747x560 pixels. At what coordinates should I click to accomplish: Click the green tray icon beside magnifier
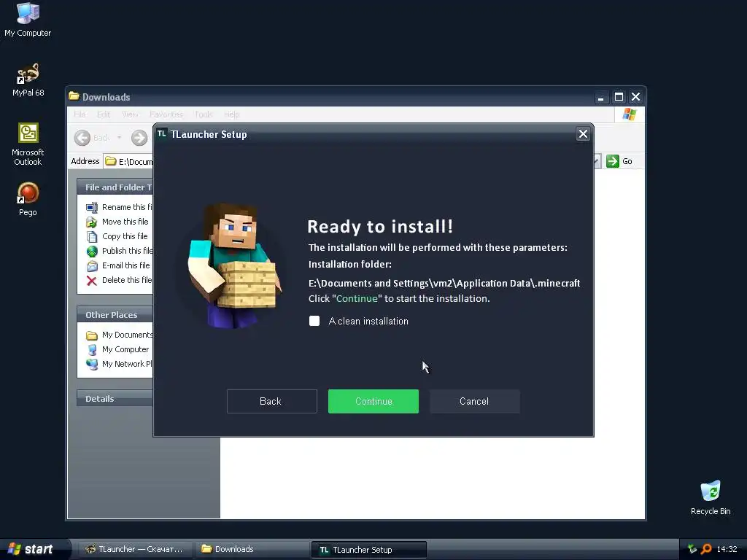coord(692,549)
